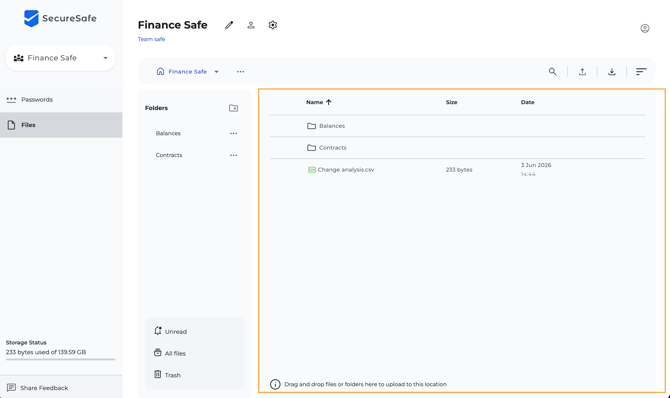Viewport: 670px width, 398px height.
Task: Download using the download arrow icon
Action: (x=611, y=71)
